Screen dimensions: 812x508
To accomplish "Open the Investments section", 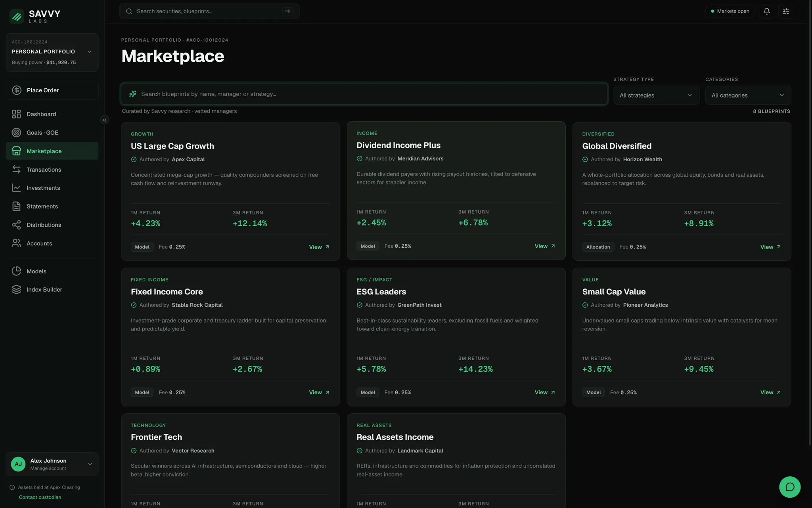I will 52,188.
